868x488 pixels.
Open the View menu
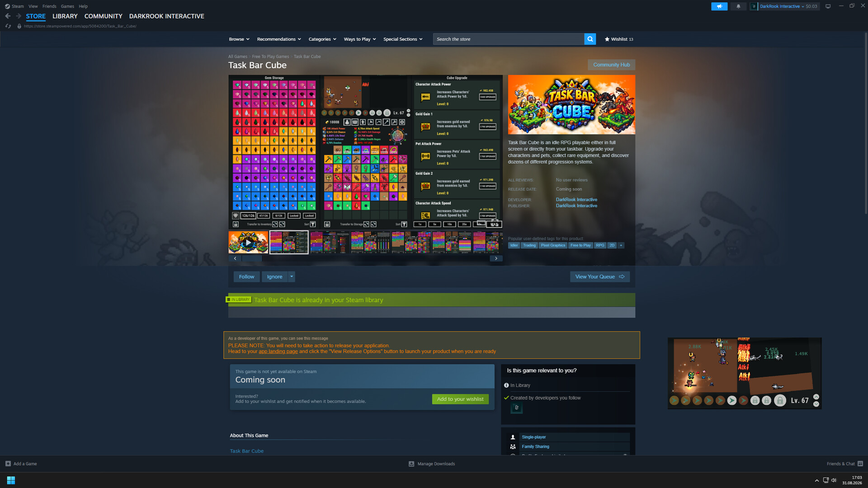[33, 6]
